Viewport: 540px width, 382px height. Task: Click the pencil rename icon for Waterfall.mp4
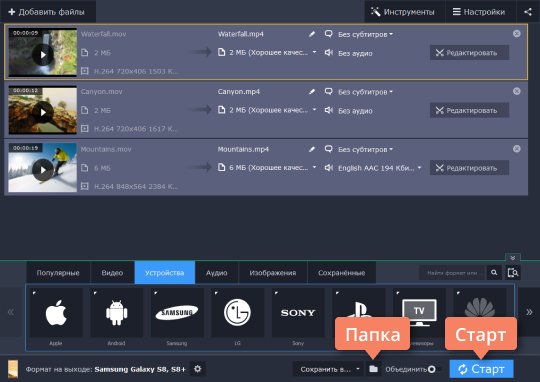(x=312, y=34)
